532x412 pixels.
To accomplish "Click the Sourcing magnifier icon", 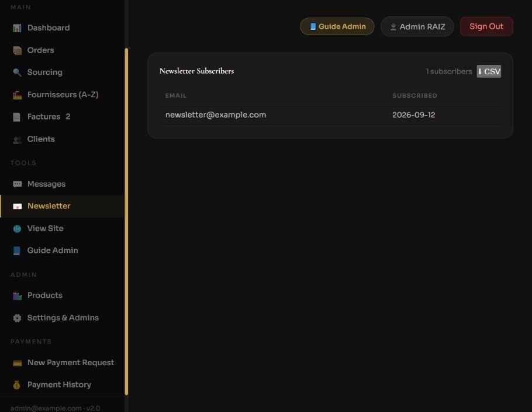I will click(17, 73).
